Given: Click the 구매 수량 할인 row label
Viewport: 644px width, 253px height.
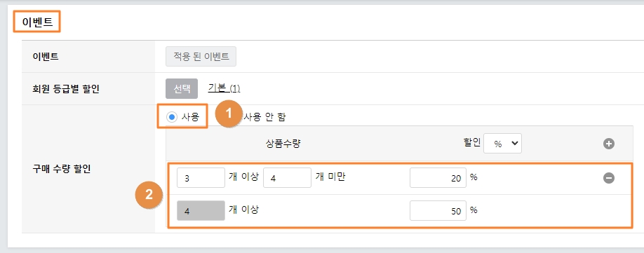Looking at the screenshot, I should [x=61, y=169].
